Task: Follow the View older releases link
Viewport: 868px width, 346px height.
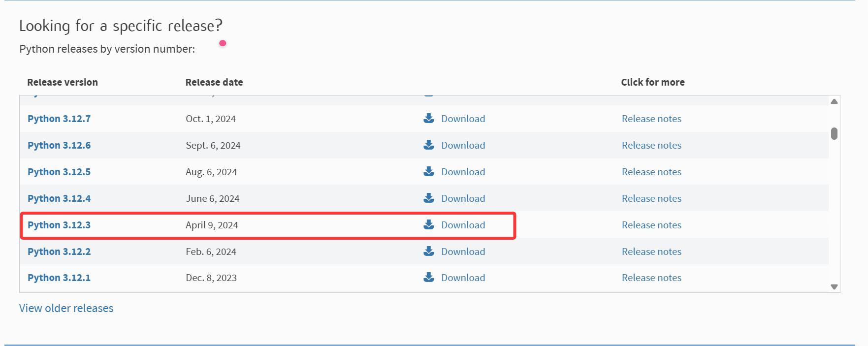Action: point(66,308)
